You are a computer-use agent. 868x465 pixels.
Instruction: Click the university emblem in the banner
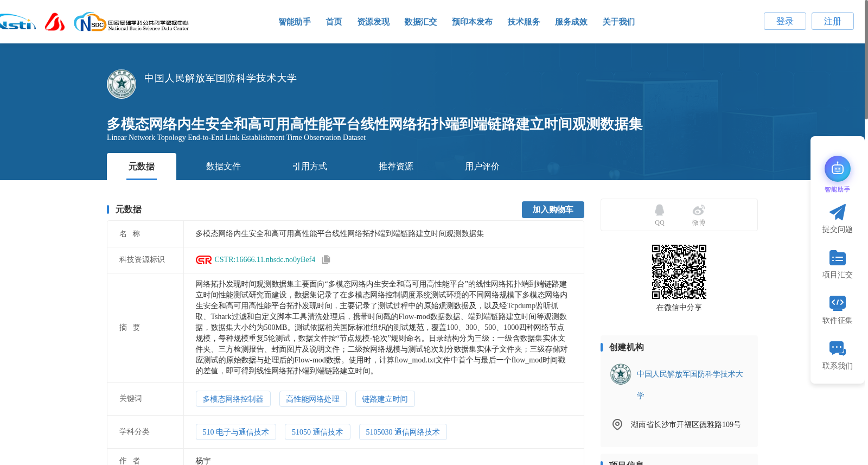pos(122,84)
